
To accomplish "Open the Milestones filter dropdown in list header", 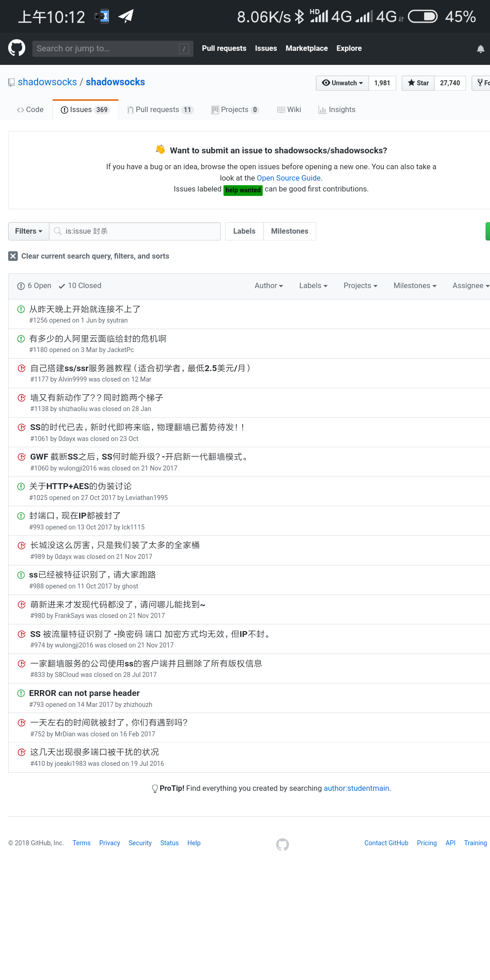I will click(x=415, y=286).
